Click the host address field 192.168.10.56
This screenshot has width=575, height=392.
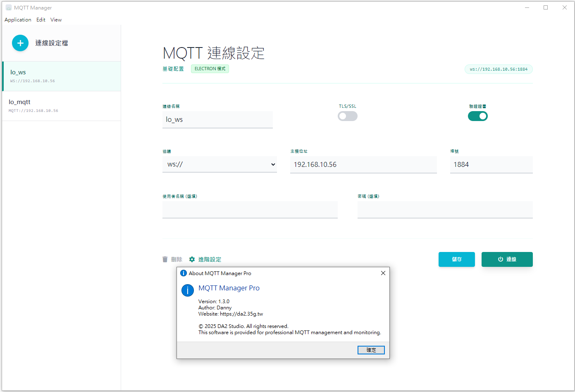[363, 164]
